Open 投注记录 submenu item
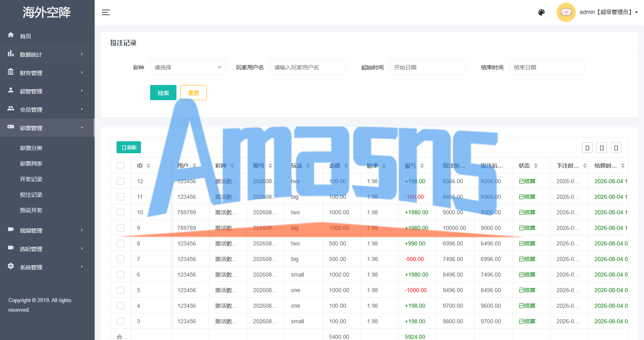The width and height of the screenshot is (644, 340). coord(31,195)
